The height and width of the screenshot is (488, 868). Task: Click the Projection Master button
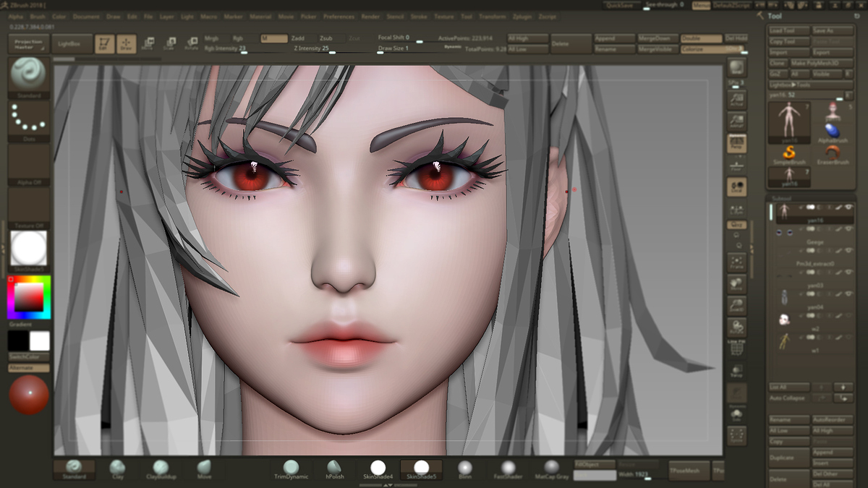click(29, 44)
